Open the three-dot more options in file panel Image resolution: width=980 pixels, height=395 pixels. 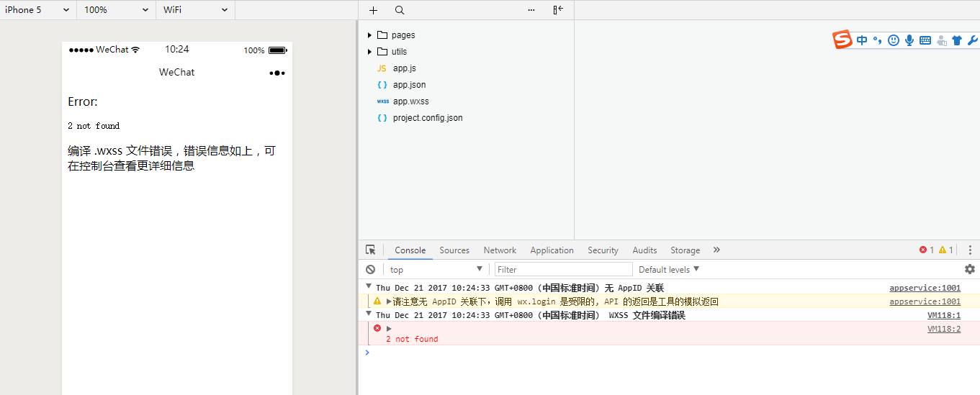click(x=531, y=10)
